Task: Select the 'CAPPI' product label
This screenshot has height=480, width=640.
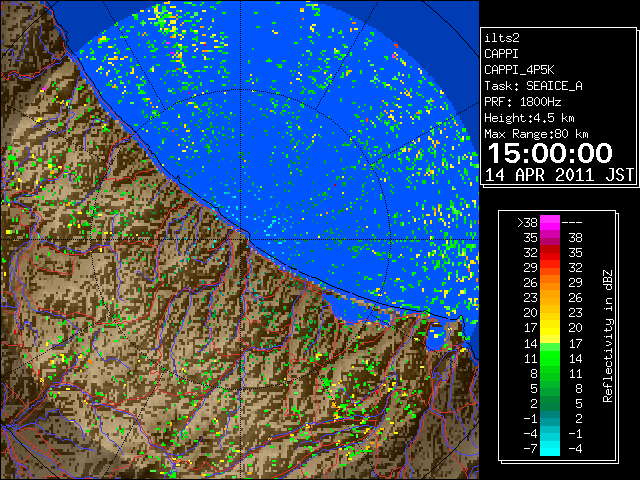Action: click(x=501, y=54)
